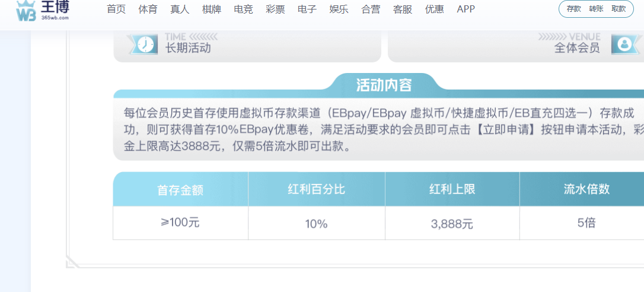Open the 棋牌 menu item
Image resolution: width=644 pixels, height=292 pixels.
pyautogui.click(x=212, y=9)
